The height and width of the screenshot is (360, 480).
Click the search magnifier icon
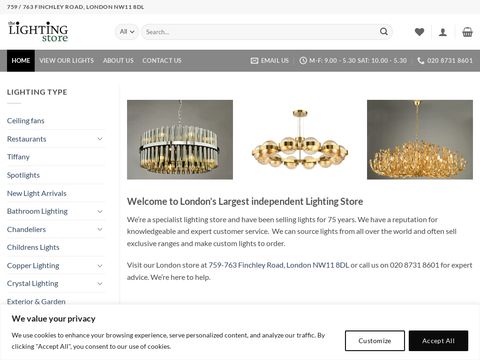(x=384, y=32)
